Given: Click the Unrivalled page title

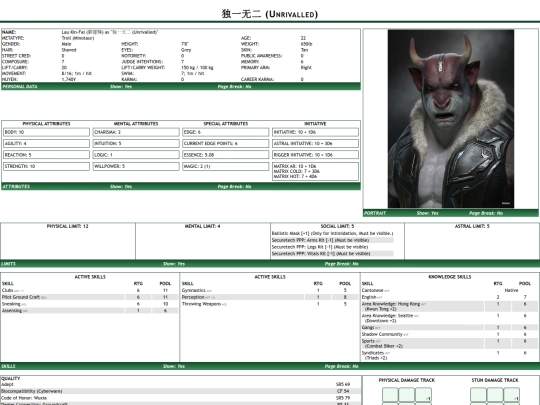Looking at the screenshot, I should (x=270, y=14).
